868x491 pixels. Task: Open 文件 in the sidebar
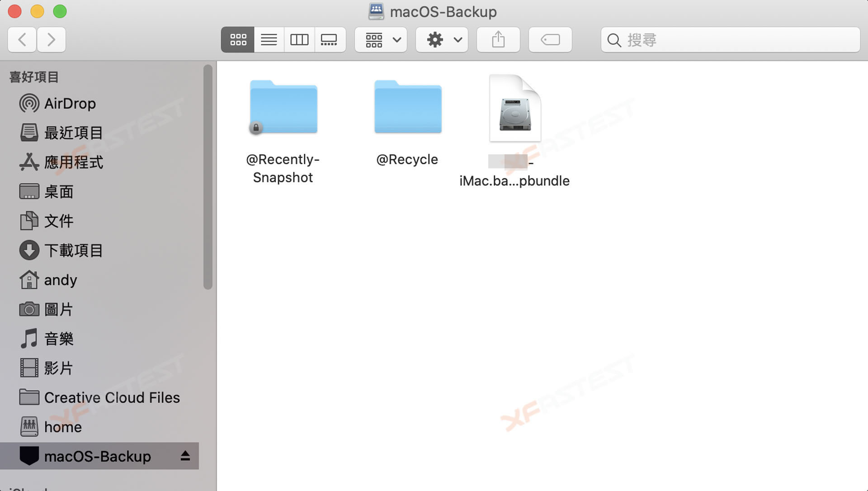pos(99,221)
